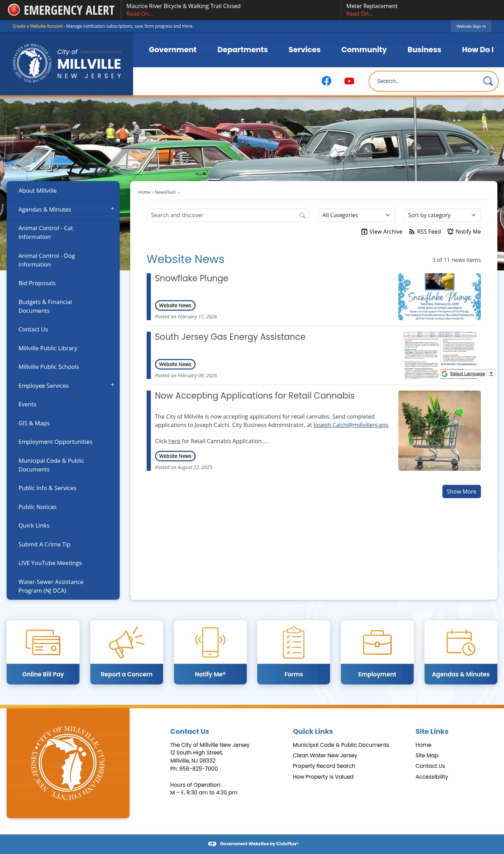Viewport: 504px width, 854px height.
Task: Open Snowflake Plunge news headline
Action: [x=191, y=278]
